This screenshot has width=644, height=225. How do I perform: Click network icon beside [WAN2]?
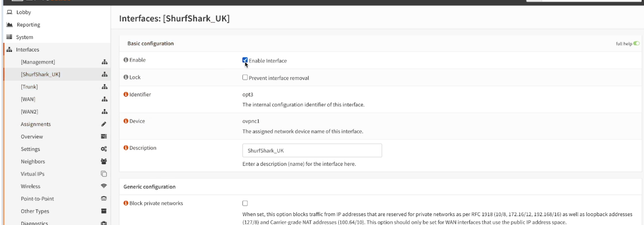(104, 112)
